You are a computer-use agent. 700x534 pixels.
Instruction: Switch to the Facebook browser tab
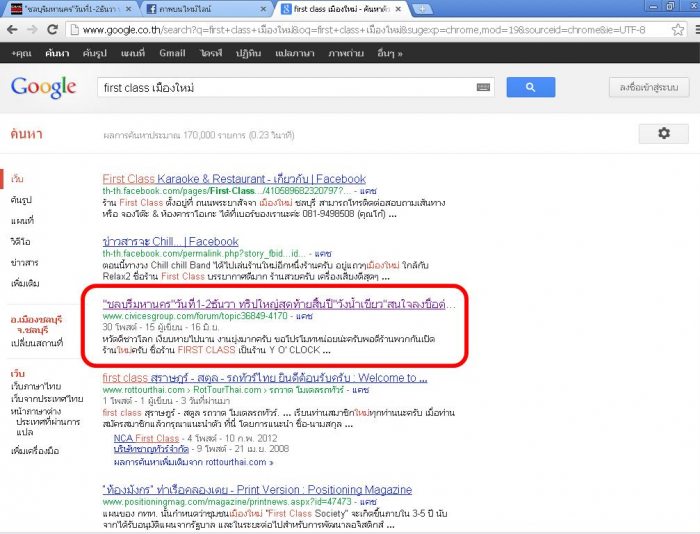pos(205,9)
